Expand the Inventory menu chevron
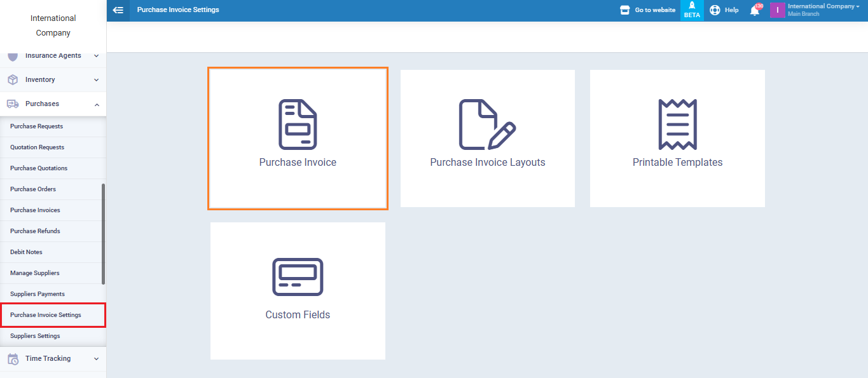The height and width of the screenshot is (378, 868). pyautogui.click(x=96, y=80)
